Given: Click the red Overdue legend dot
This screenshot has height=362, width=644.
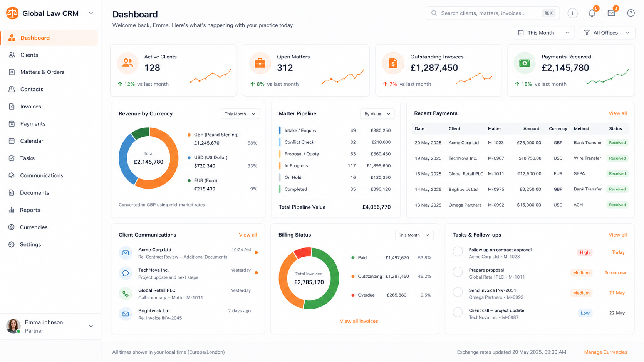Looking at the screenshot, I should tap(353, 295).
